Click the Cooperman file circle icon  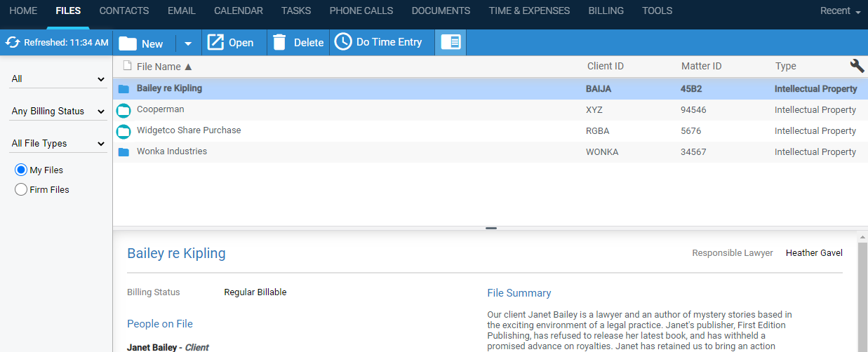click(x=123, y=110)
